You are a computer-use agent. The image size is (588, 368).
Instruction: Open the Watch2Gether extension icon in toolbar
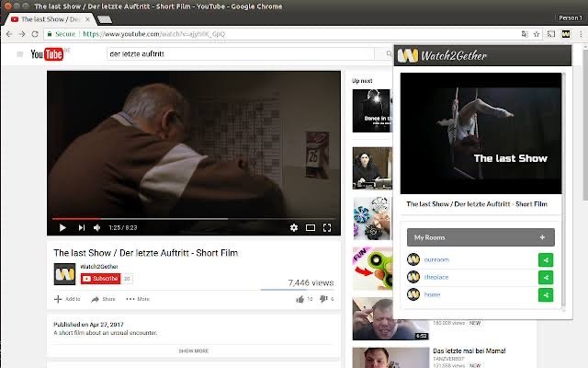click(566, 34)
